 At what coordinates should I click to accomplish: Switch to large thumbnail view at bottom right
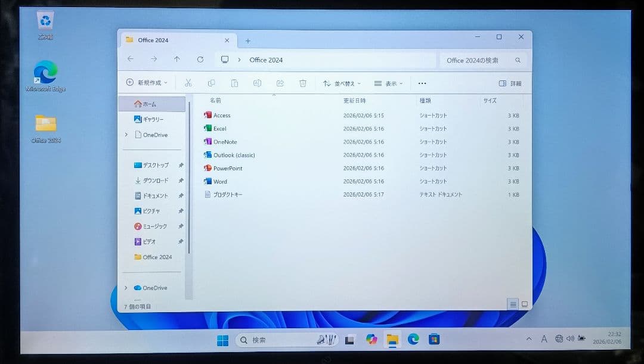click(524, 304)
